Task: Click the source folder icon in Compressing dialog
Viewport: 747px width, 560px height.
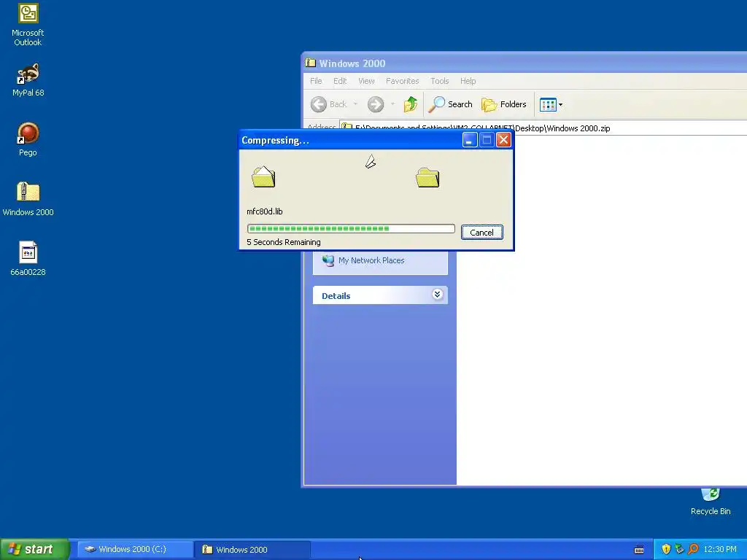Action: [x=263, y=177]
